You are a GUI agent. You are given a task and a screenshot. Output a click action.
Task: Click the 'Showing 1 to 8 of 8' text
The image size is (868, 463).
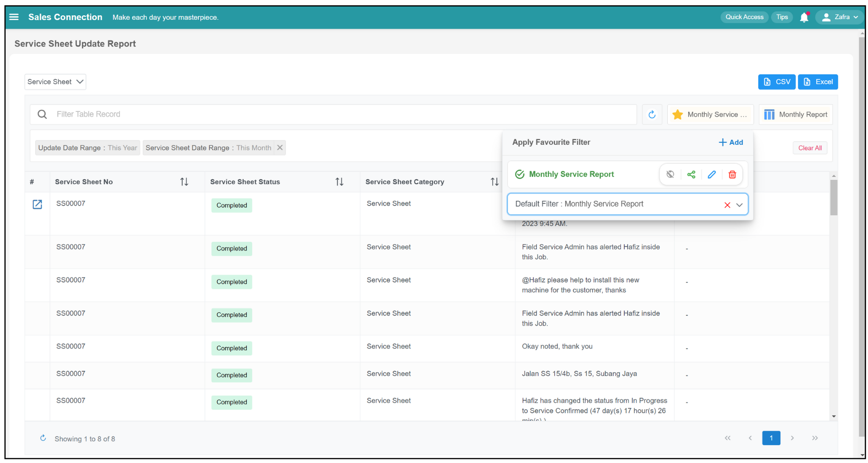tap(85, 439)
